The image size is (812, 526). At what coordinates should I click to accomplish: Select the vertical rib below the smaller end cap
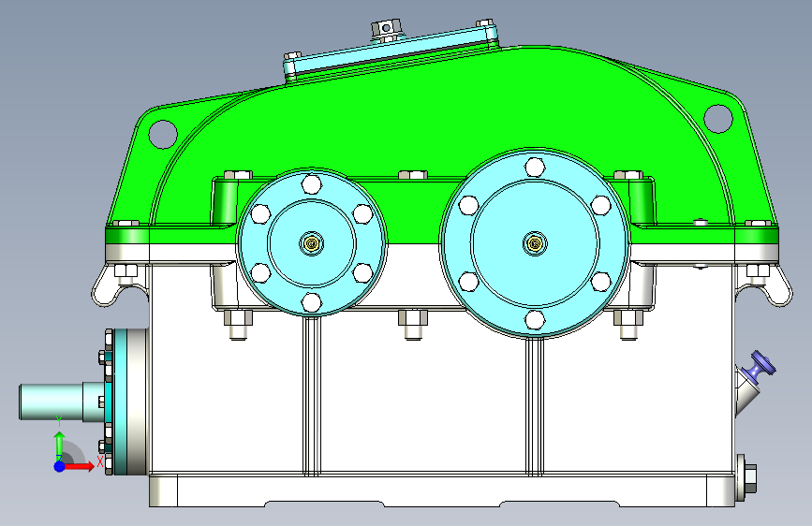[311, 395]
